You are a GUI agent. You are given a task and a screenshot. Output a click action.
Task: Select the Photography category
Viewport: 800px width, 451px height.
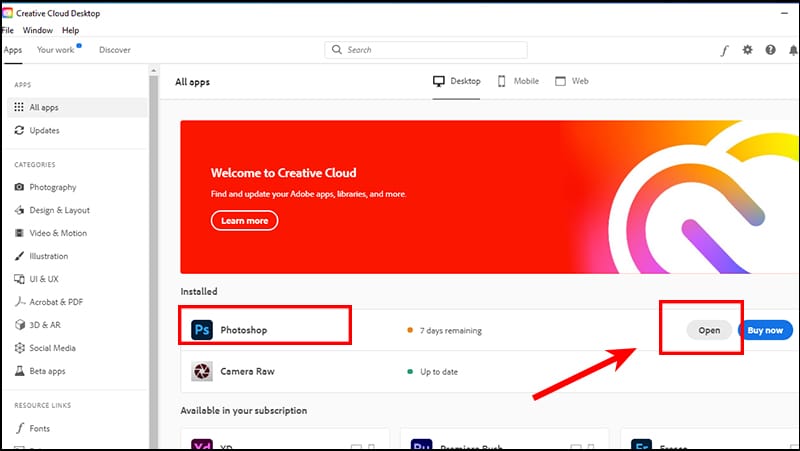coord(51,187)
